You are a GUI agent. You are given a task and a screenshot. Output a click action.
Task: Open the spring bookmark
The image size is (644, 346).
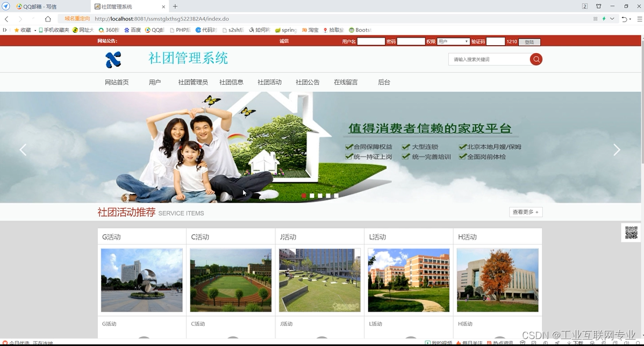(286, 30)
